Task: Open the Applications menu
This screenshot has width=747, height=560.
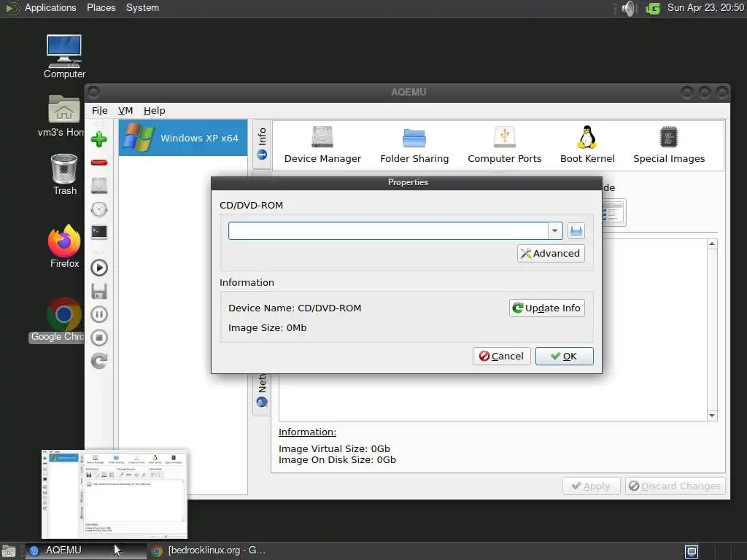Action: 50,7
